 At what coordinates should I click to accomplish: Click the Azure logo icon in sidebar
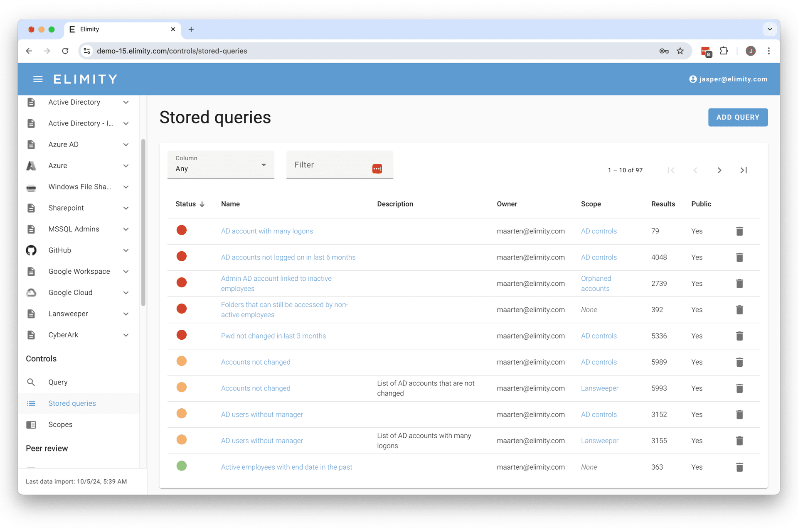(x=31, y=166)
